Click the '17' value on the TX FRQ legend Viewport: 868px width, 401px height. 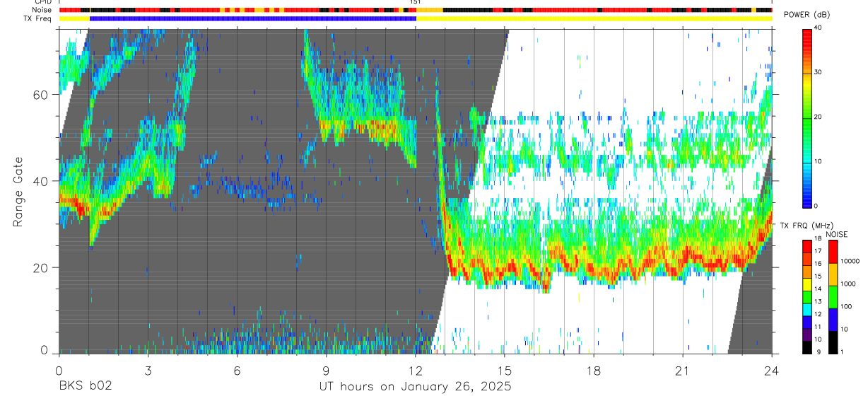coord(819,251)
